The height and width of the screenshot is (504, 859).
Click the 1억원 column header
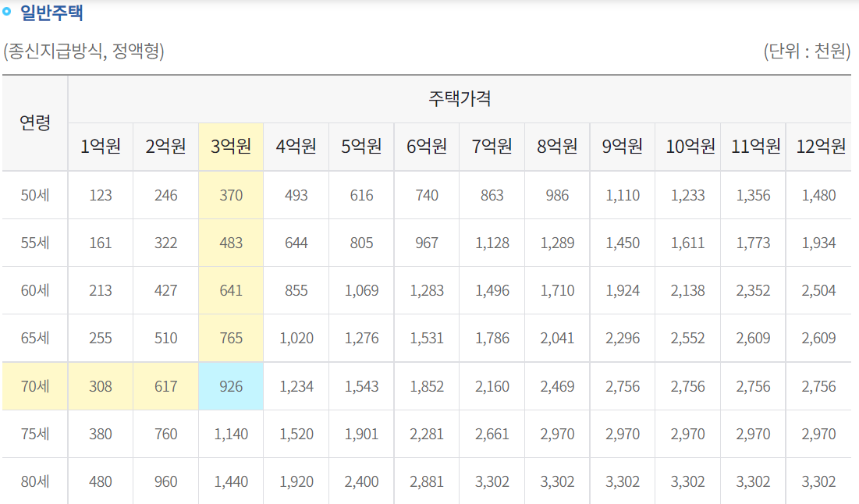pyautogui.click(x=101, y=146)
